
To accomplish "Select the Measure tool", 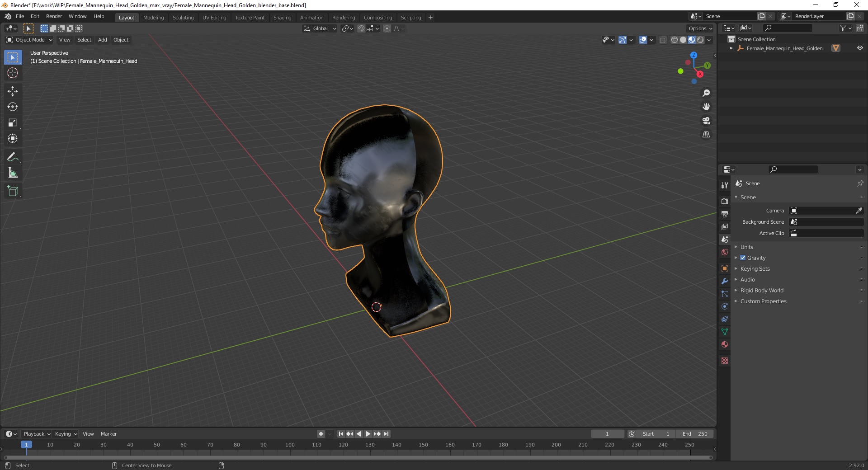I will point(13,173).
